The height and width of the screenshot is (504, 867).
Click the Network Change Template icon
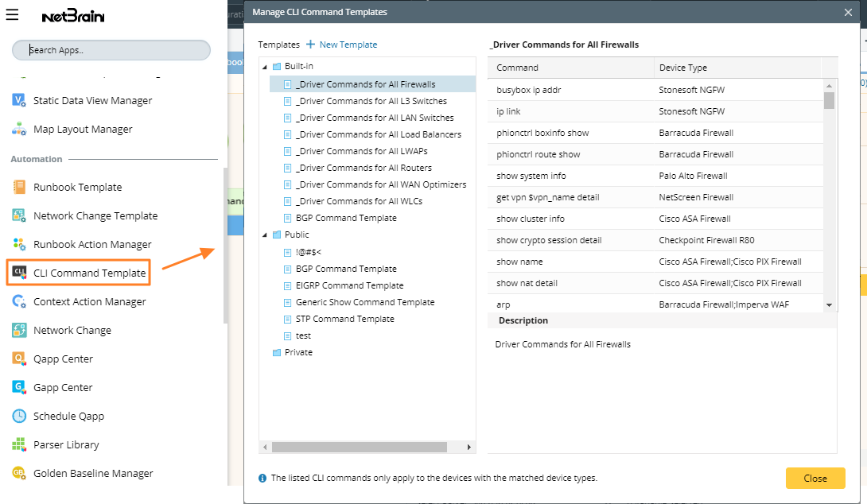click(x=19, y=216)
